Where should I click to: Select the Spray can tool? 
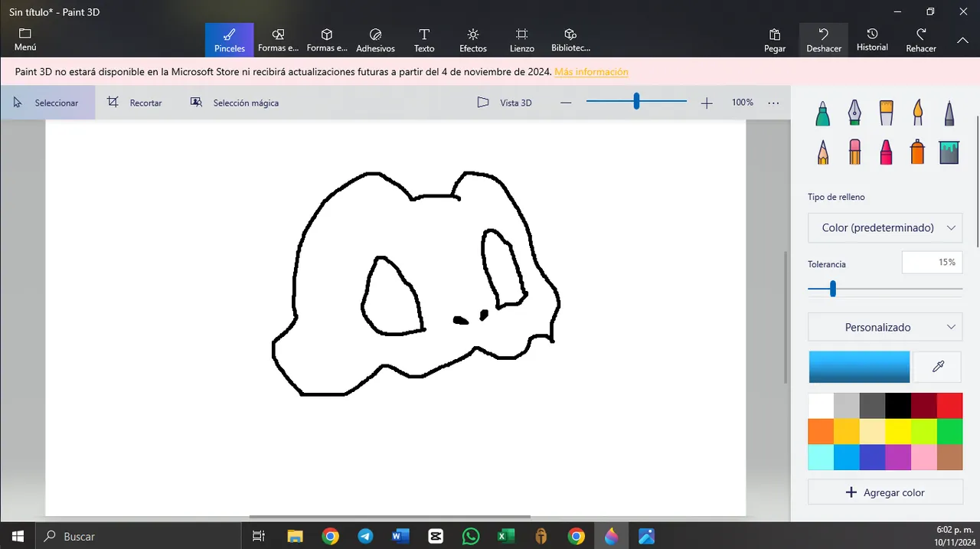pyautogui.click(x=917, y=152)
